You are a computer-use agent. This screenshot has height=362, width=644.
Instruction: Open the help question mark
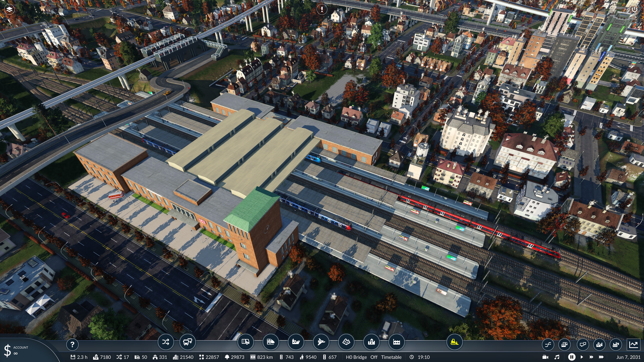pyautogui.click(x=72, y=345)
